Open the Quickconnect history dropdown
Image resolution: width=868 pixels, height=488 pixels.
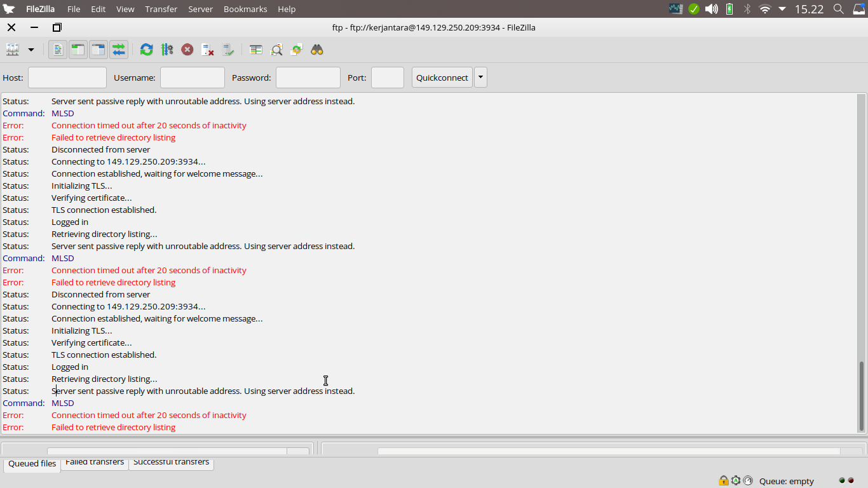[x=480, y=78]
